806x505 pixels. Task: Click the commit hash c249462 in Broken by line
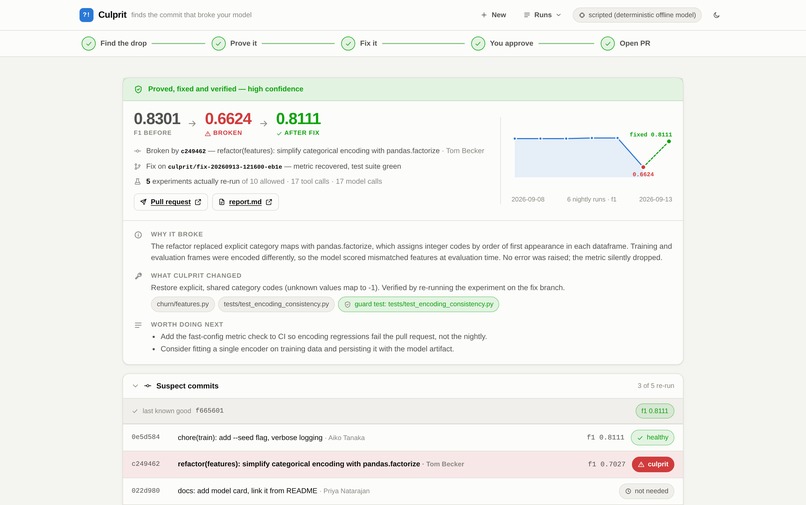point(193,151)
